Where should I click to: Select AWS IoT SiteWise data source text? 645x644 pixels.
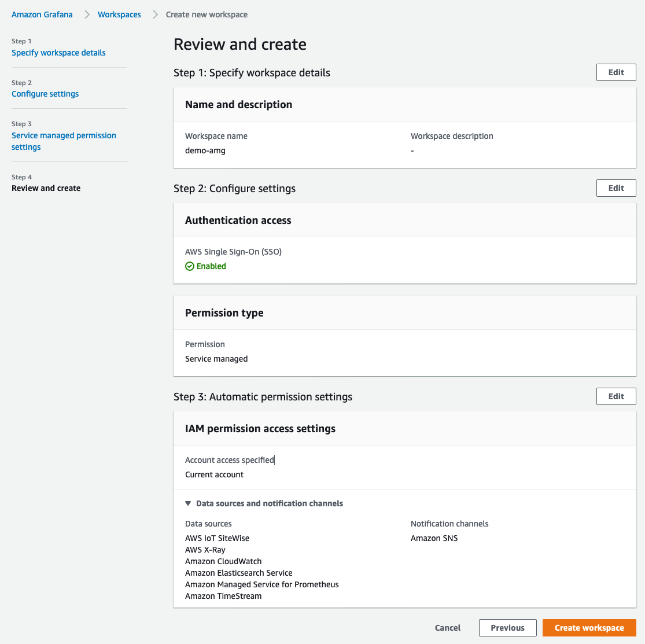pyautogui.click(x=217, y=538)
